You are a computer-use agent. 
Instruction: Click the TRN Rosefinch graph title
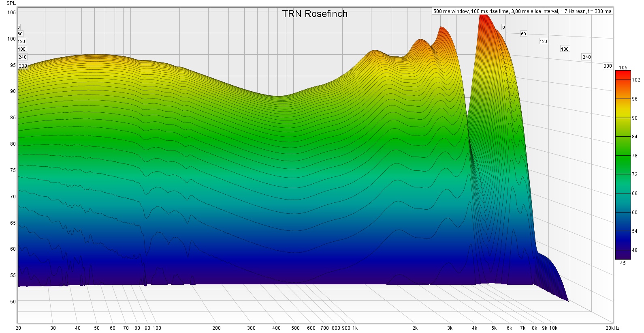pos(315,14)
